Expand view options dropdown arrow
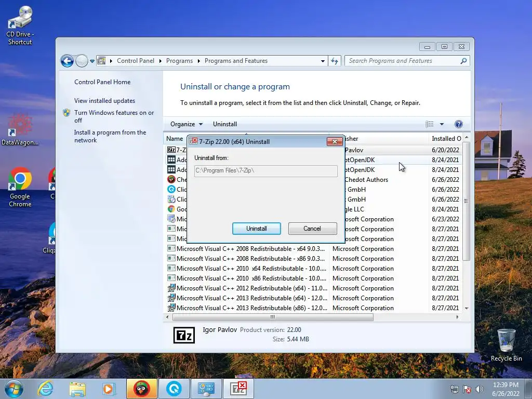The width and height of the screenshot is (532, 399). click(442, 124)
